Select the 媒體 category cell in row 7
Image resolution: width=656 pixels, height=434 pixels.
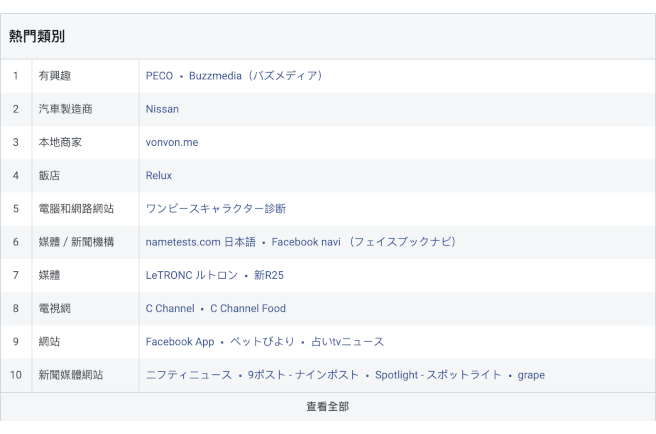[85, 275]
